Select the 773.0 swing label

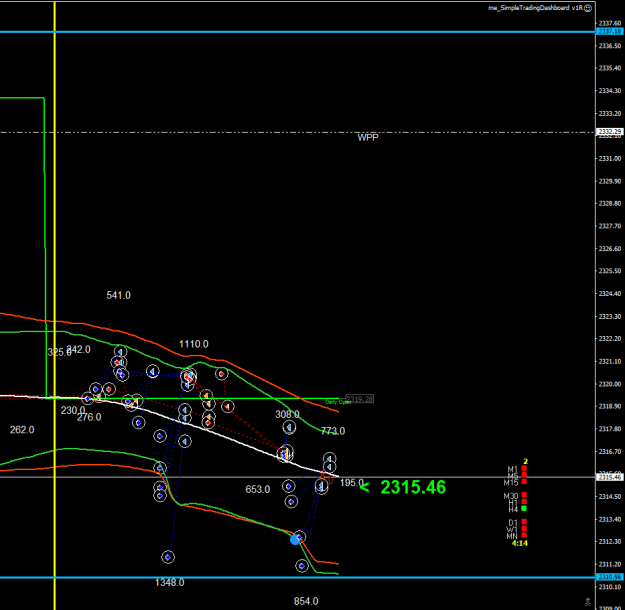[x=333, y=431]
